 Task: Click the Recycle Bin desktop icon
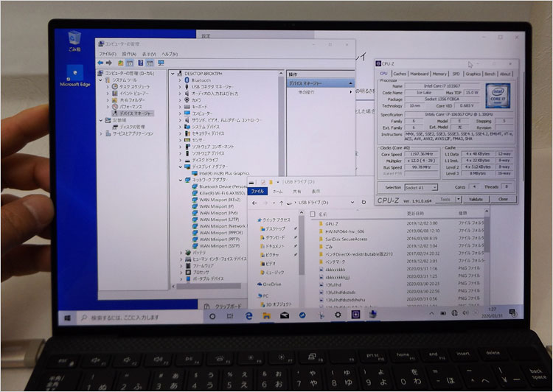point(74,38)
